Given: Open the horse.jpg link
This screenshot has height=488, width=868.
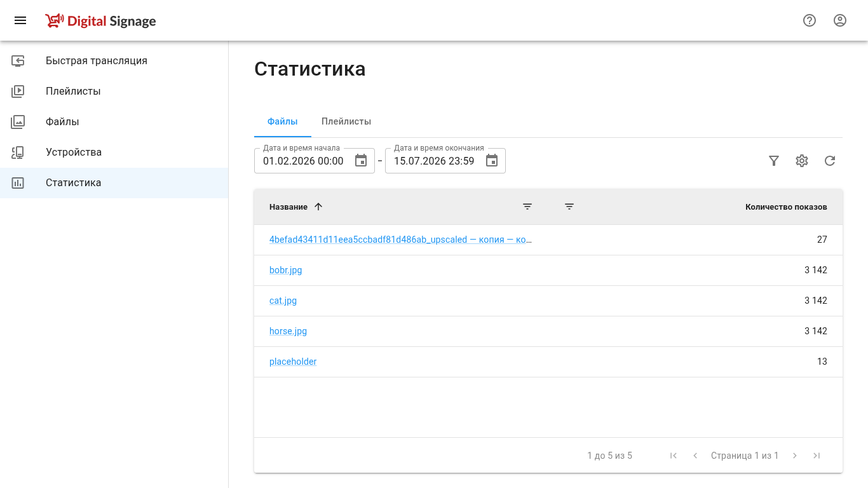Looking at the screenshot, I should [x=288, y=331].
